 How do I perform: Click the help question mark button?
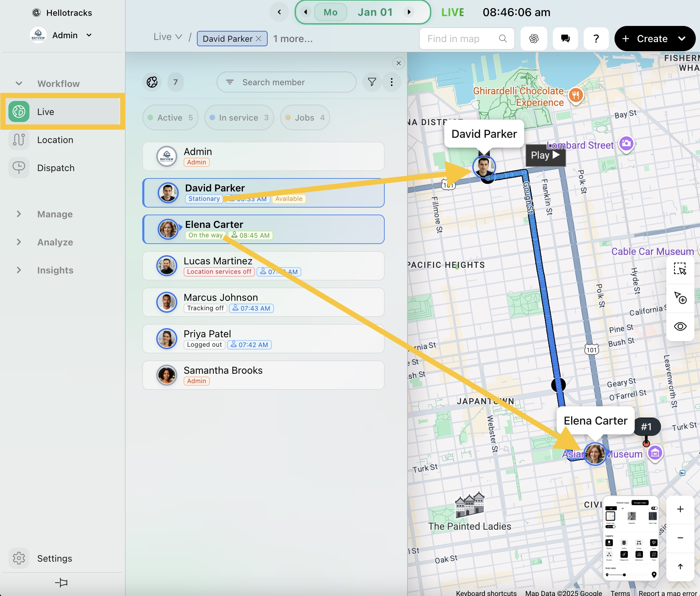596,39
